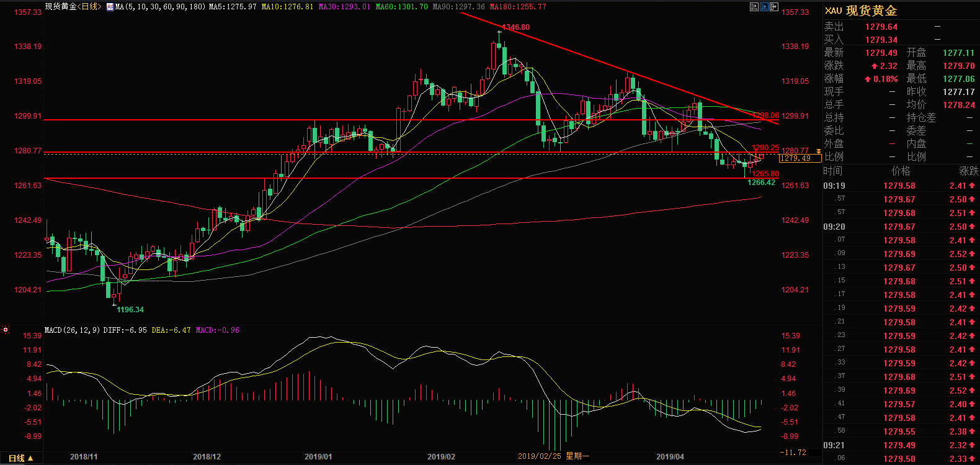Click the MA10:1276.81 value
The width and height of the screenshot is (980, 465).
point(287,7)
